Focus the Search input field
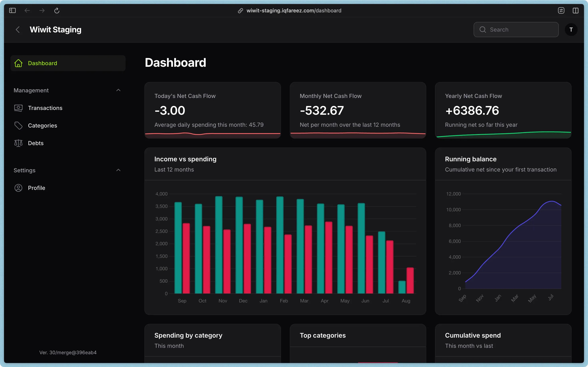Screen dimensions: 588x367 pos(516,30)
